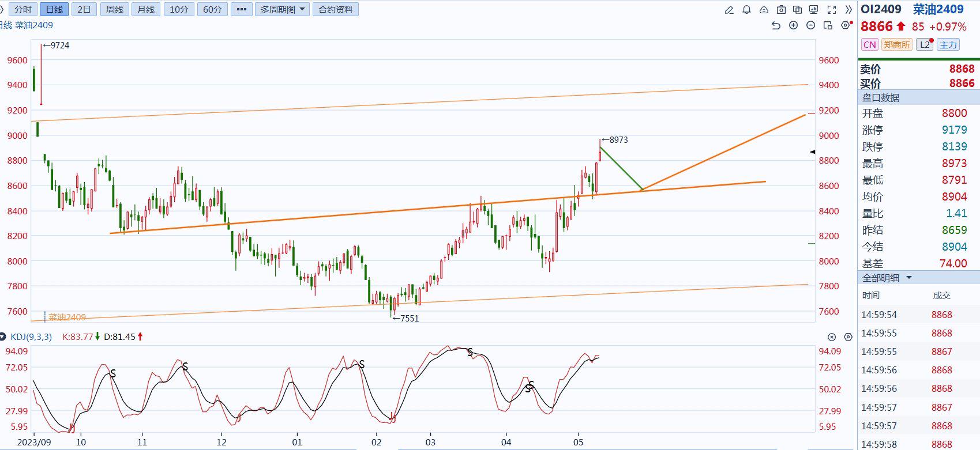Click the bell price alert icon

(746, 10)
